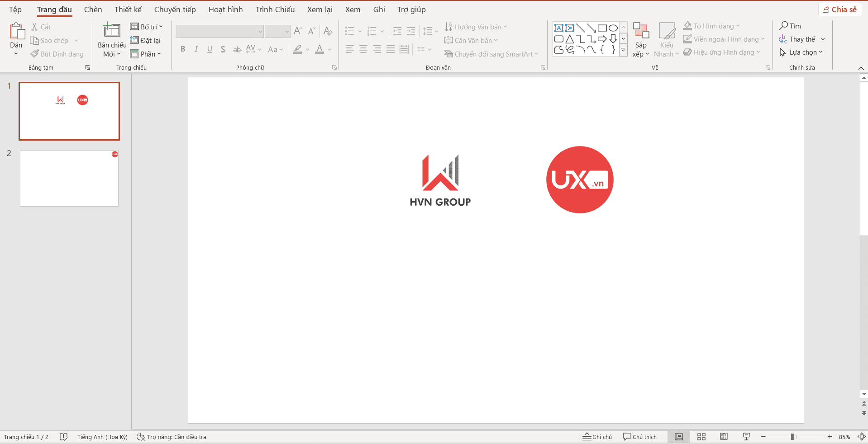The width and height of the screenshot is (868, 444).
Task: Click the Hiệu ứng Hình dạng effects icon
Action: point(688,52)
